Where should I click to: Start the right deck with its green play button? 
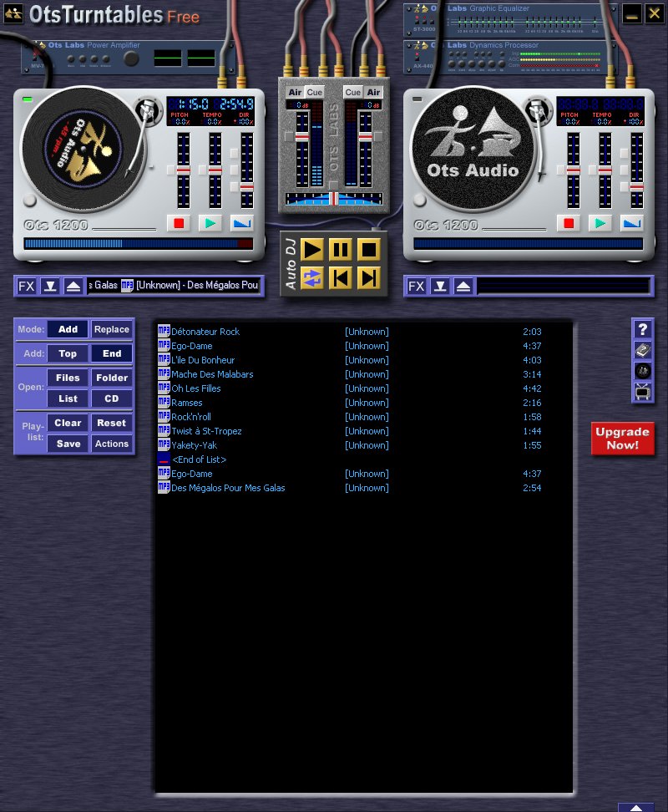click(600, 223)
